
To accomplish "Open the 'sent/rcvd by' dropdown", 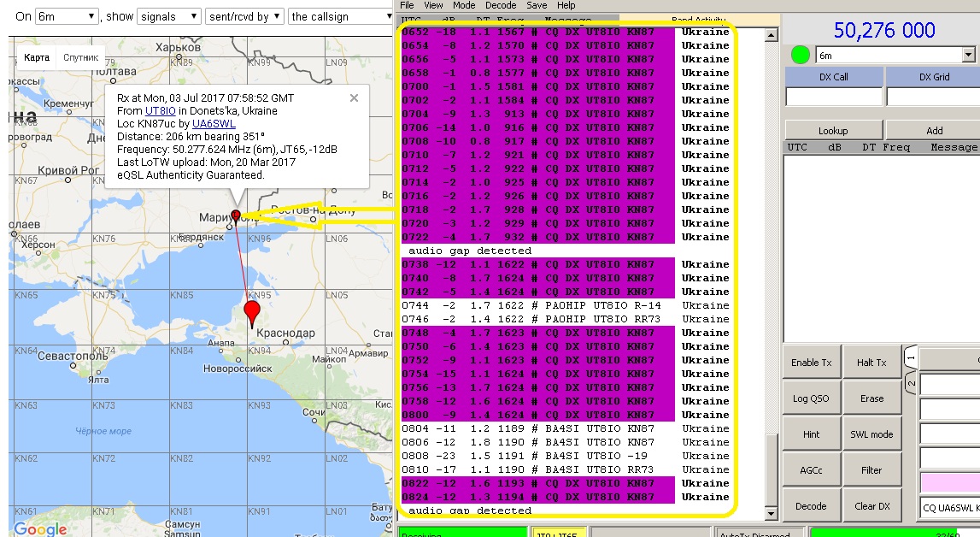I will (x=245, y=16).
